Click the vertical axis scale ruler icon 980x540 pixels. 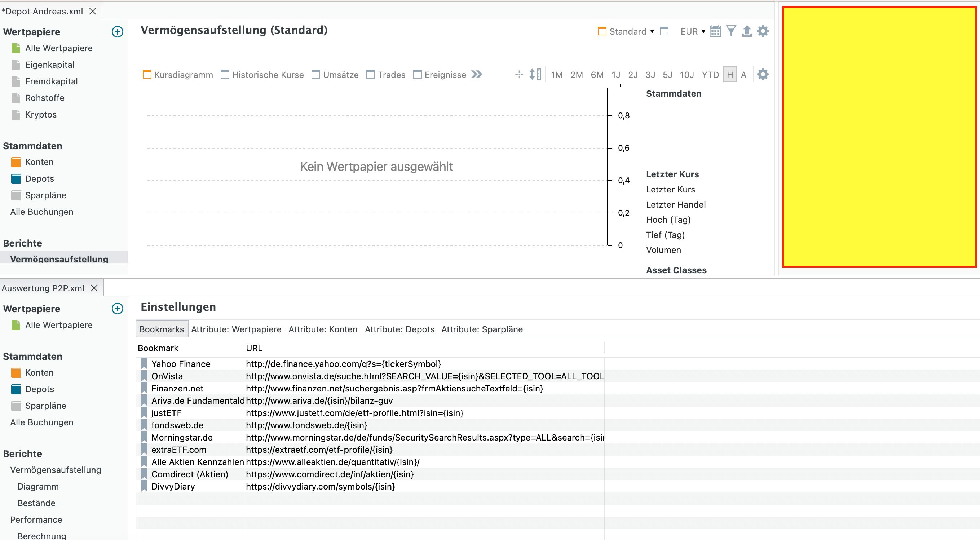(535, 75)
